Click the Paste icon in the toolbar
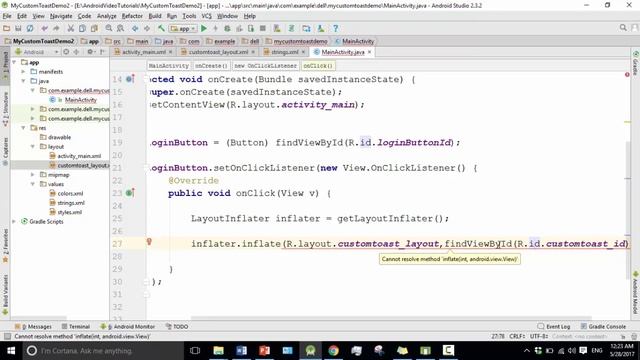640x360 pixels. pos(94,29)
